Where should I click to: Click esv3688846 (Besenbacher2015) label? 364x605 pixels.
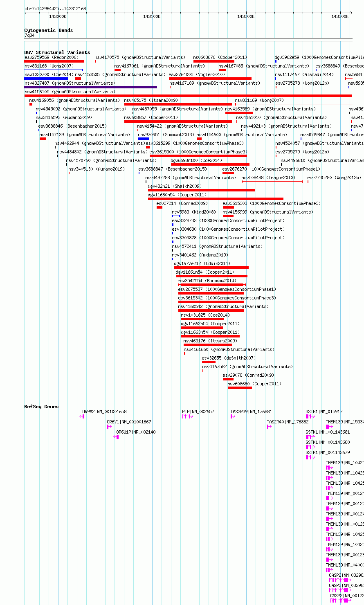(72, 126)
